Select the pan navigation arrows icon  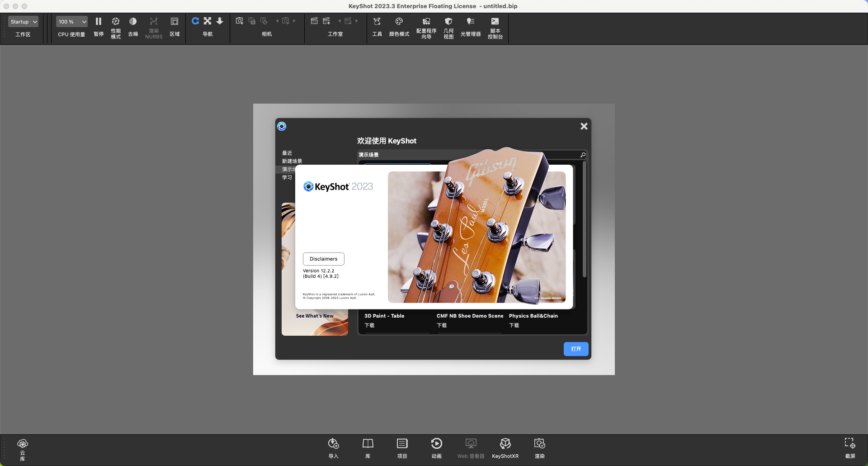208,21
